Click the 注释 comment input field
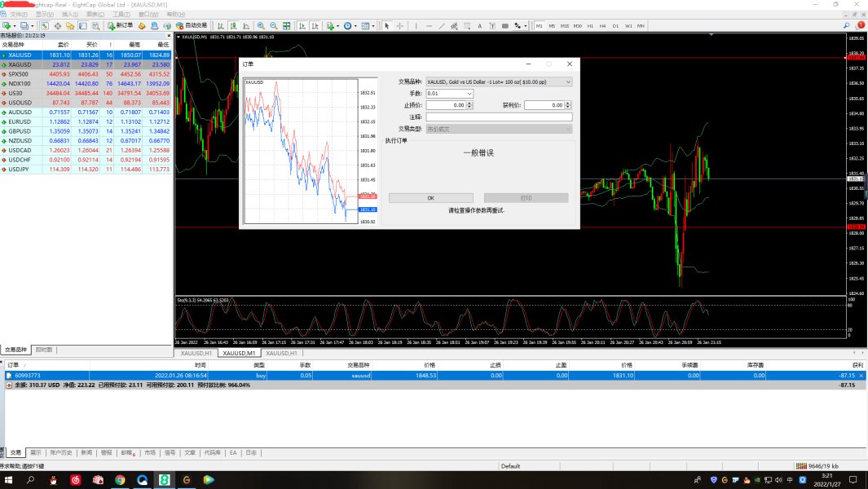The width and height of the screenshot is (868, 489). coord(499,117)
